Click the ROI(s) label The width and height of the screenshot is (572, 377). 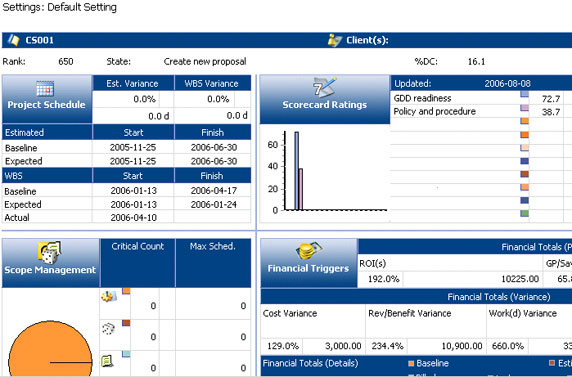click(x=372, y=263)
